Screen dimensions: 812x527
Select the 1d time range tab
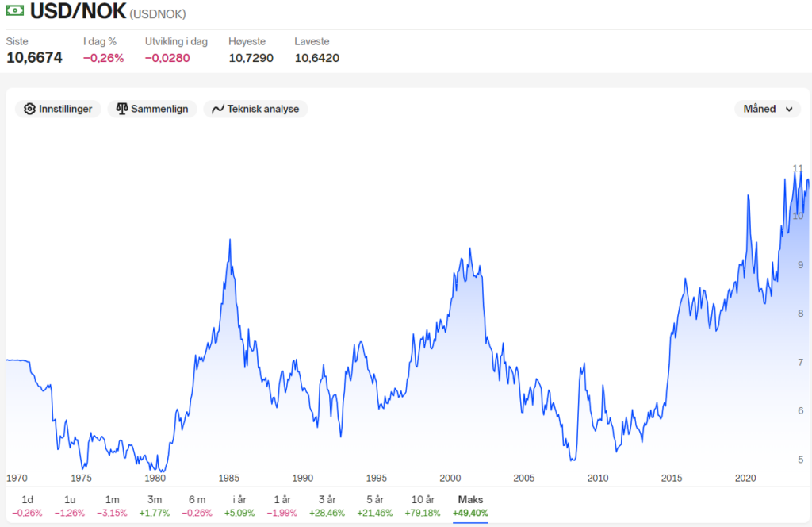click(27, 506)
